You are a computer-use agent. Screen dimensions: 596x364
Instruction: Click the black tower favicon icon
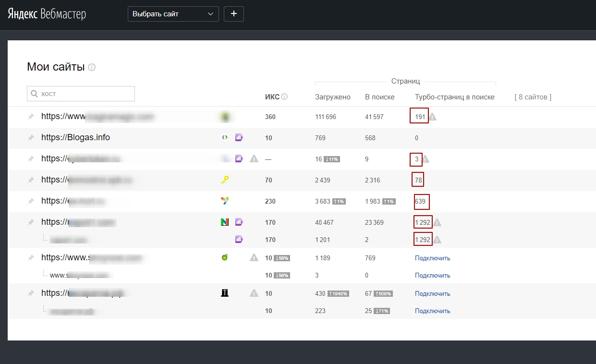point(224,293)
